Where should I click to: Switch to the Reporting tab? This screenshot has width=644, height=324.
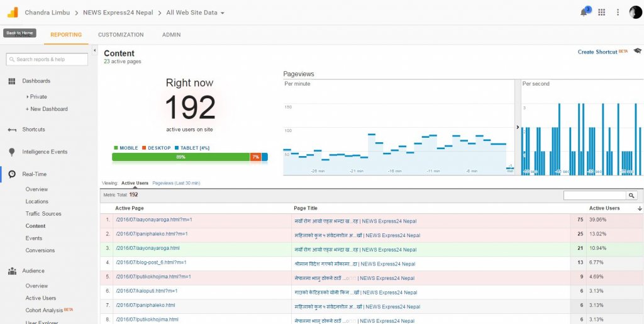click(x=66, y=35)
